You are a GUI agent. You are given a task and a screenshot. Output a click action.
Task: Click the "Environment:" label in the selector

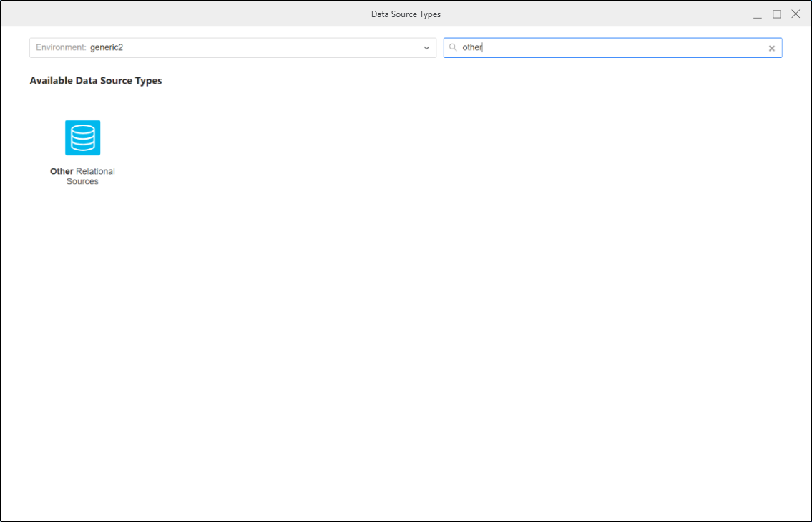tap(61, 48)
